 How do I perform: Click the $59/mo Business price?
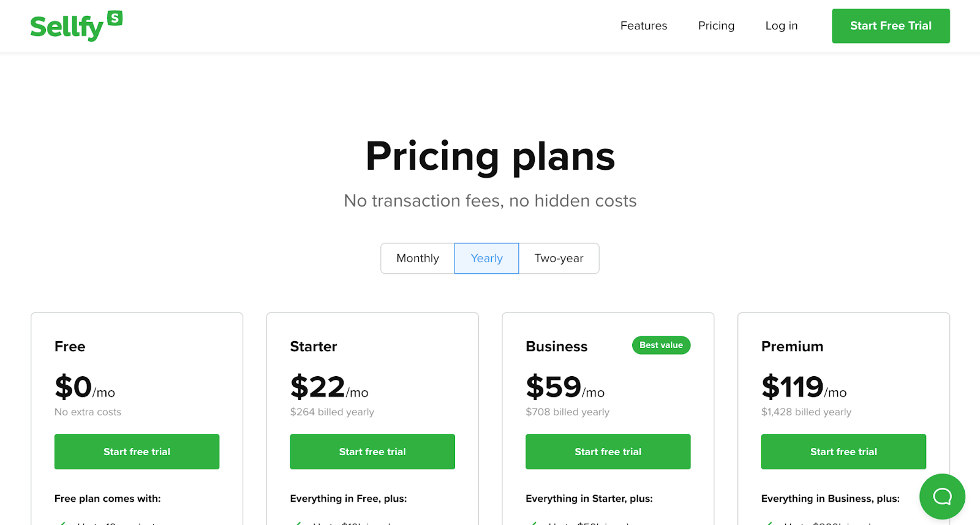coord(564,387)
